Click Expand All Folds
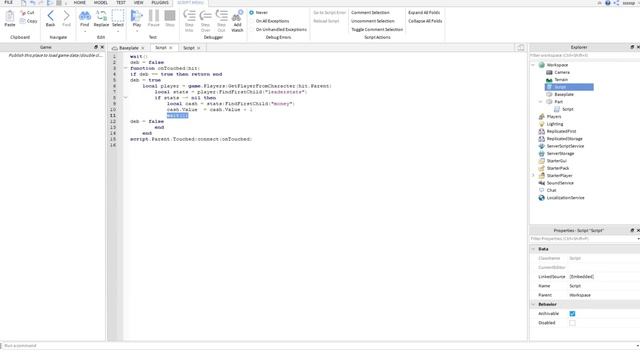640x360 pixels. click(x=424, y=13)
